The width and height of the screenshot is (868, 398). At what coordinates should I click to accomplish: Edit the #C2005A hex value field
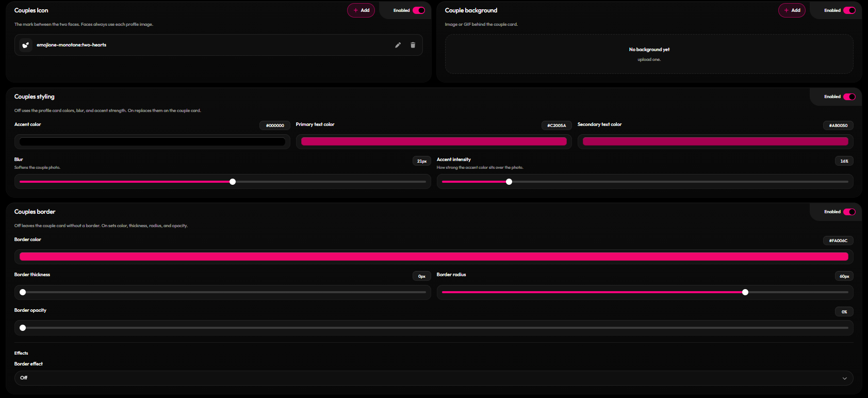point(556,125)
